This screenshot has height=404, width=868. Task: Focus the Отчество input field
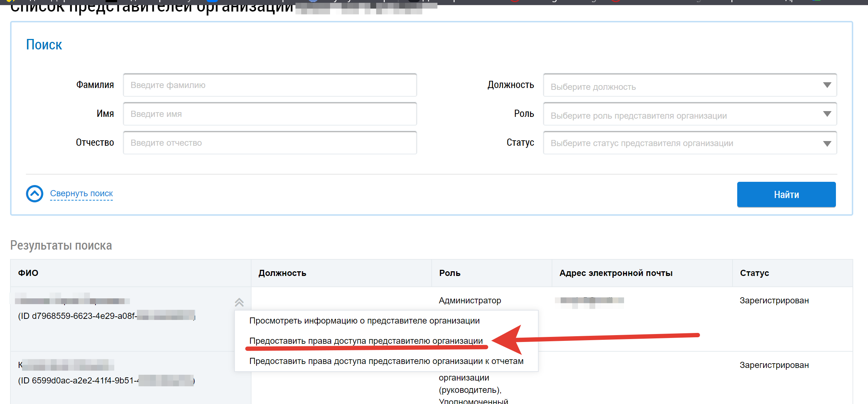[270, 143]
